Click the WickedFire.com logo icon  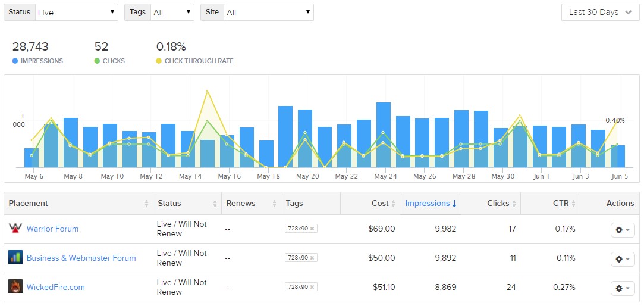pyautogui.click(x=15, y=287)
